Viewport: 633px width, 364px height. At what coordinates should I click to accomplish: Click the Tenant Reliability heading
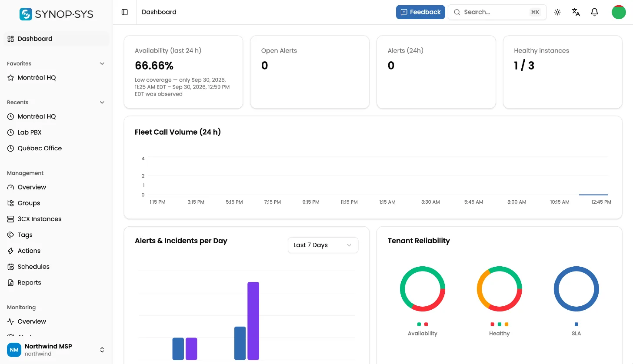(419, 241)
